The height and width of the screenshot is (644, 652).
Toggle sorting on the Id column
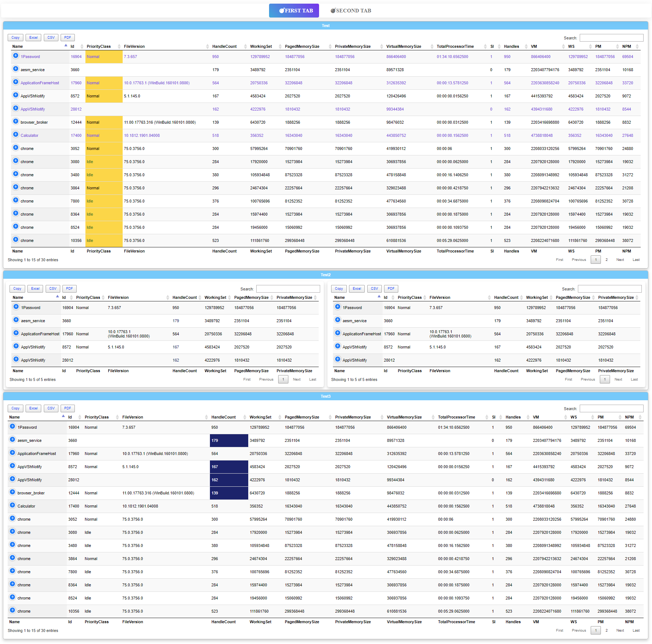tap(81, 46)
